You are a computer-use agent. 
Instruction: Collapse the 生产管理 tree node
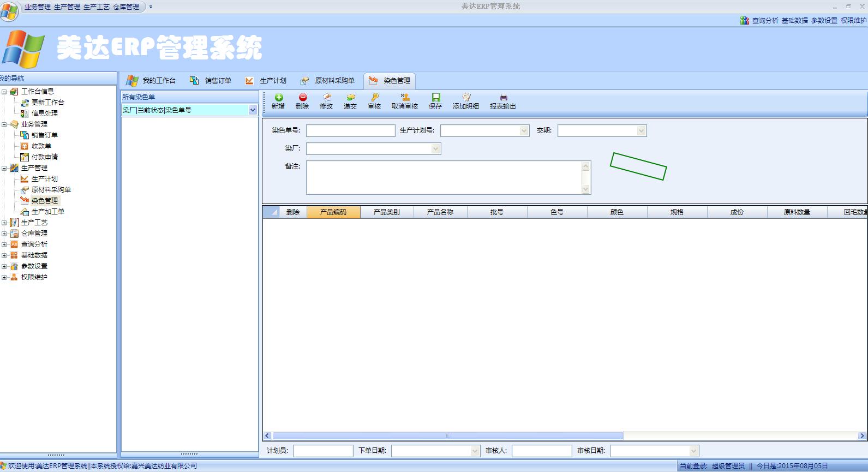(x=4, y=168)
